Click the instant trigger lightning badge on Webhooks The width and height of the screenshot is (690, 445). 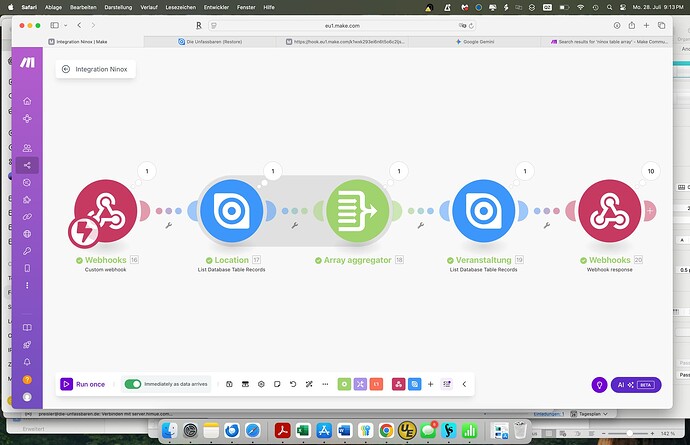(84, 232)
